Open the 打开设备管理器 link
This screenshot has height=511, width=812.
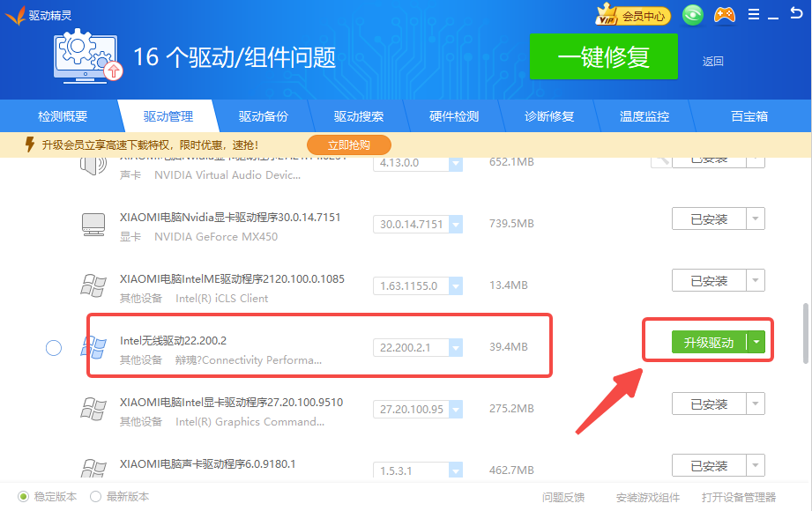[739, 498]
